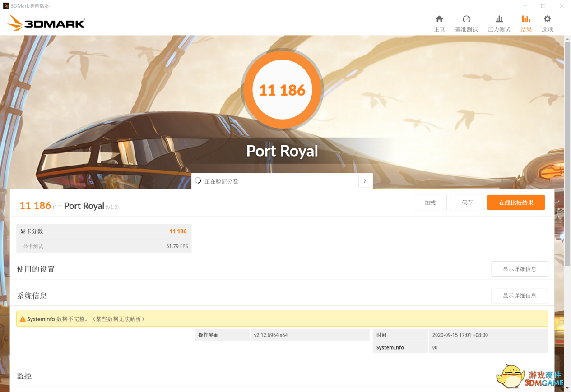Maximize the 3DMark window
Image resolution: width=571 pixels, height=392 pixels.
[543, 6]
